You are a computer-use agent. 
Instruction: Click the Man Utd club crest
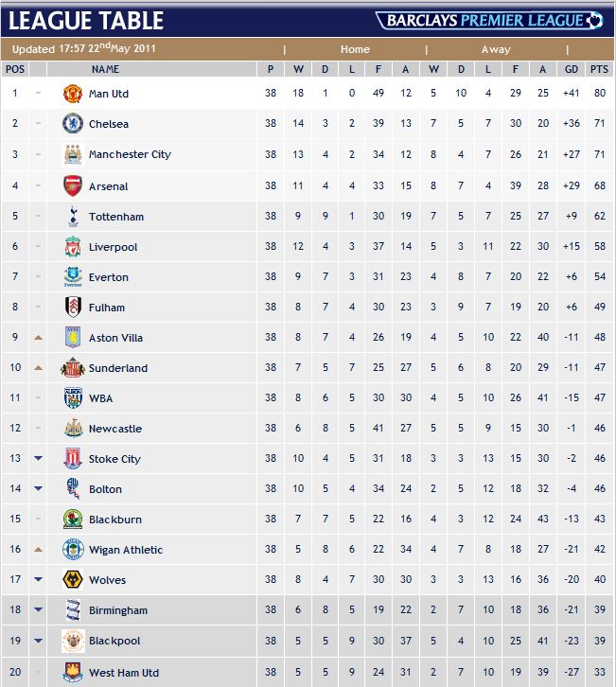coord(73,94)
